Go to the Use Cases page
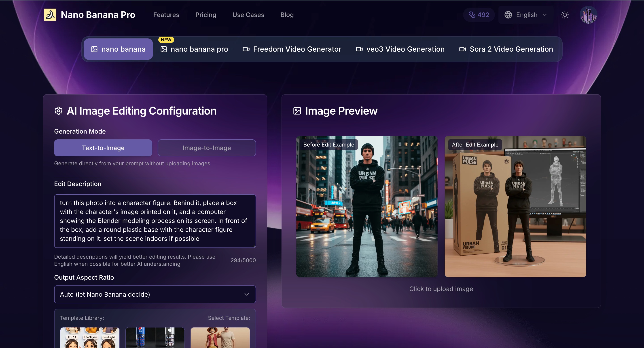Image resolution: width=644 pixels, height=348 pixels. 248,15
